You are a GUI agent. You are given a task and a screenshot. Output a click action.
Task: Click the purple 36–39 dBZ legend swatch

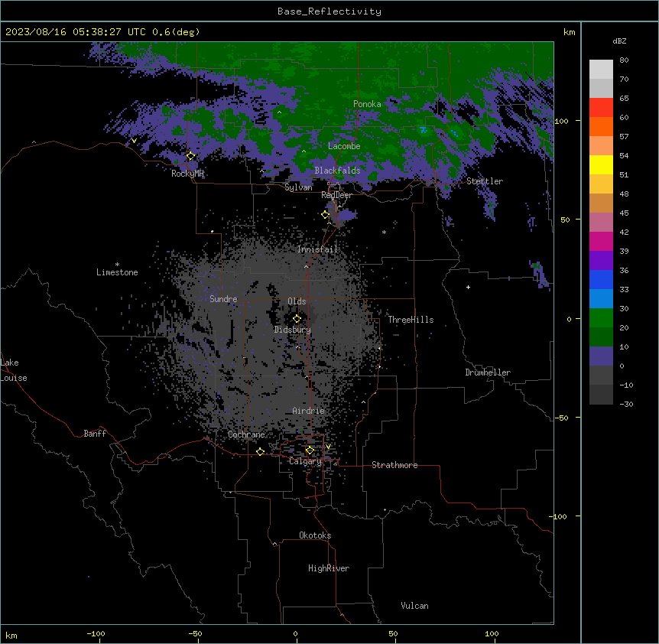(601, 261)
